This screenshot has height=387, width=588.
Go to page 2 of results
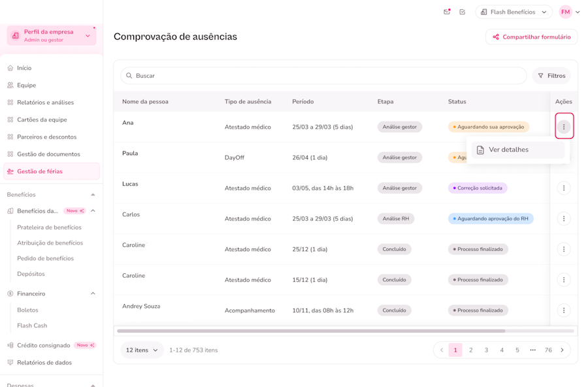tap(471, 350)
